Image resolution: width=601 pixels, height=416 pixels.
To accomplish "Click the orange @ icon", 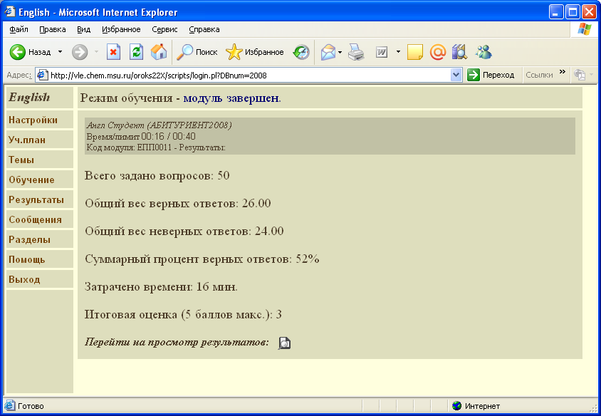I will click(x=438, y=52).
